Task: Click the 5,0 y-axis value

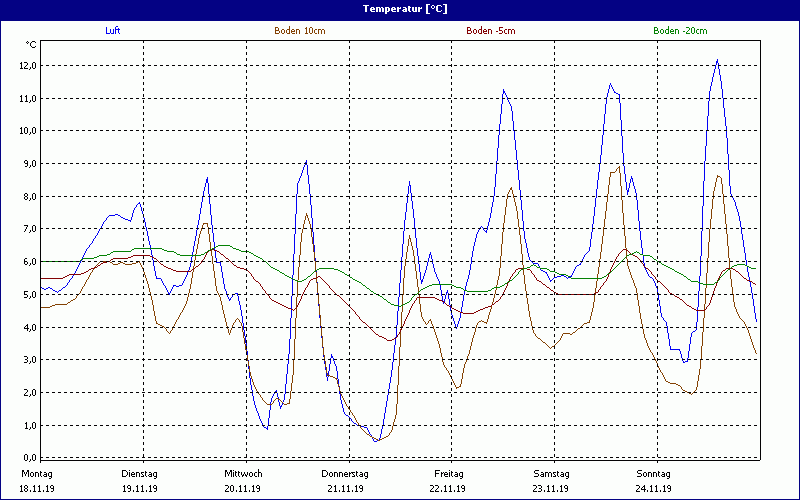Action: pyautogui.click(x=29, y=294)
